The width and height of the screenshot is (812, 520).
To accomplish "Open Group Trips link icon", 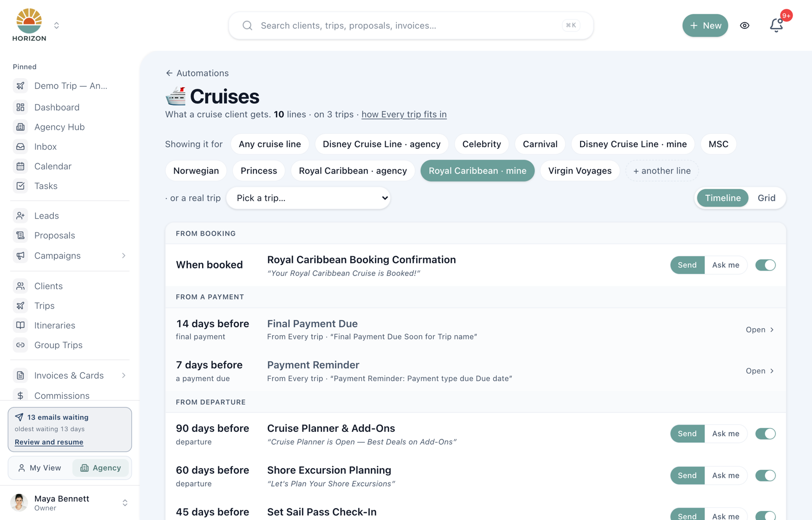I will (20, 345).
